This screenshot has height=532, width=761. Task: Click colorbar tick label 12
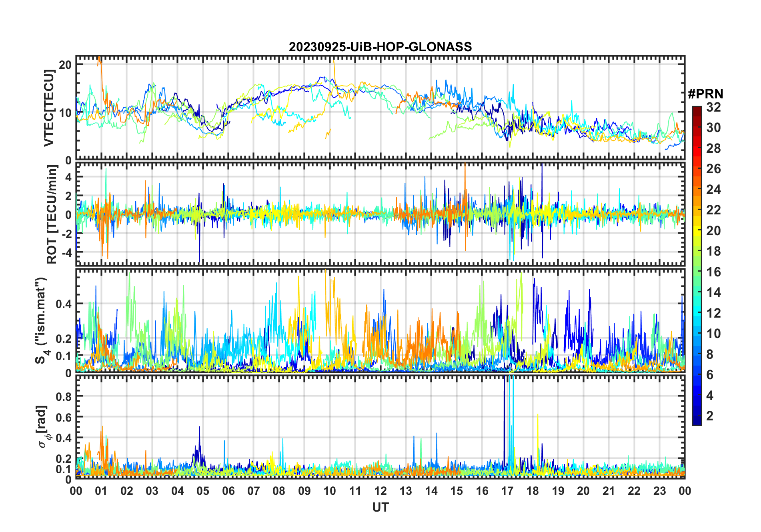click(713, 313)
